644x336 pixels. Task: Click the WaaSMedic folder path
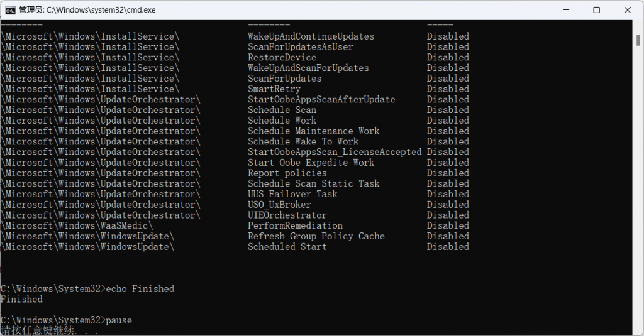pyautogui.click(x=77, y=225)
